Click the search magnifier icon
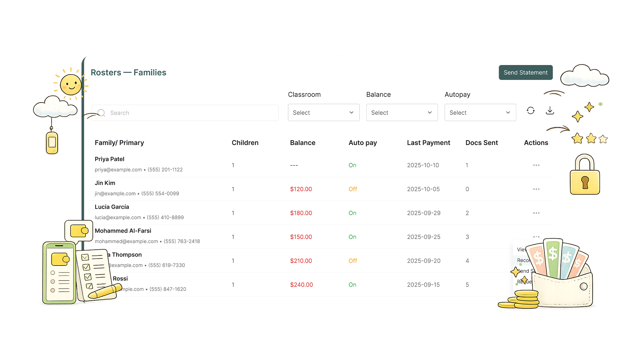The image size is (644, 362). coord(101,113)
